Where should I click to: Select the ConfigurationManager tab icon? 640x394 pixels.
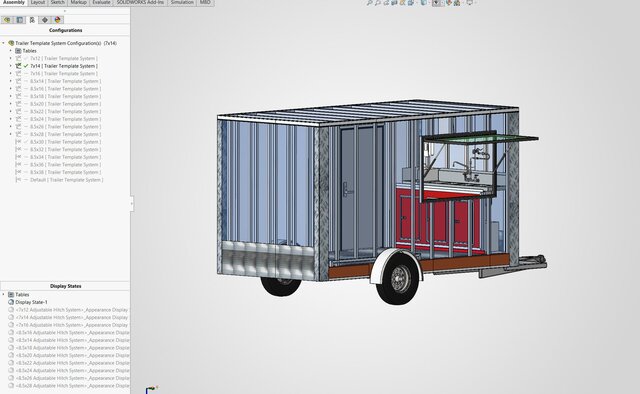[x=32, y=20]
